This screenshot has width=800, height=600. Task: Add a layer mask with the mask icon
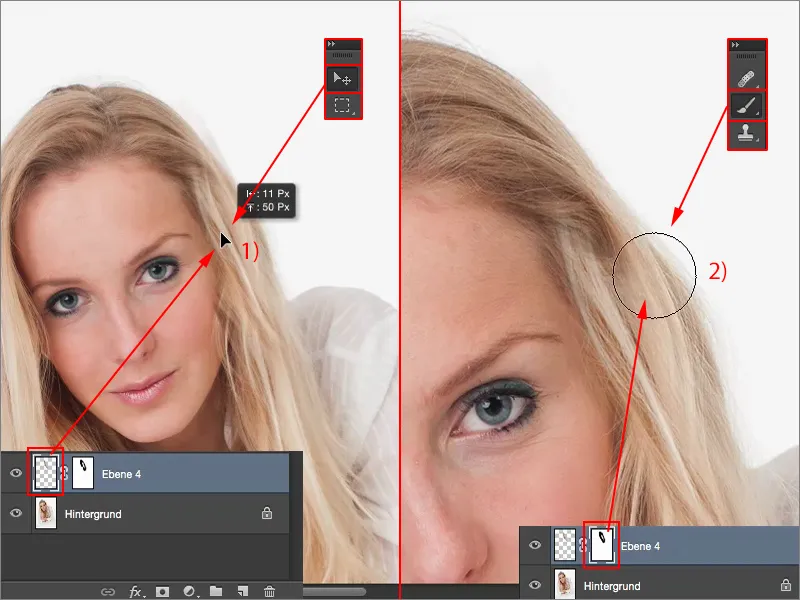(x=162, y=591)
